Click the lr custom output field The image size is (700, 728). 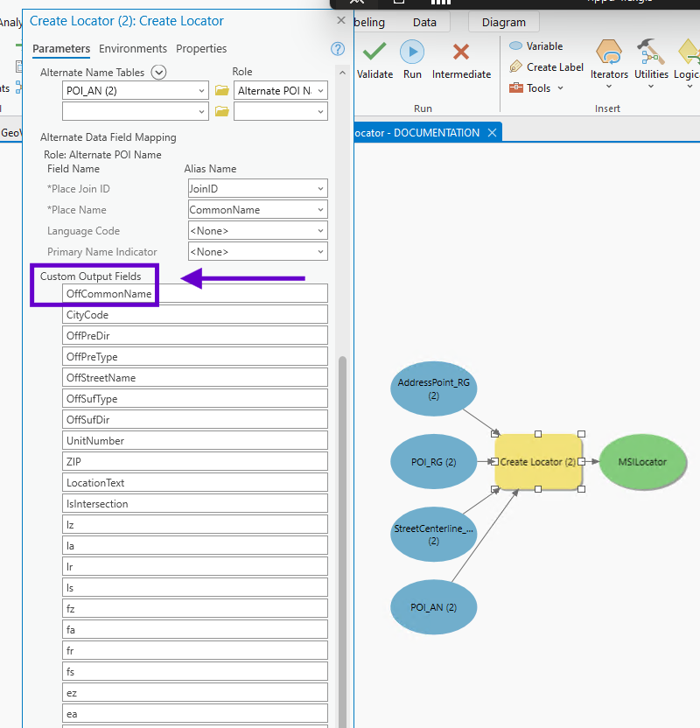tap(195, 566)
